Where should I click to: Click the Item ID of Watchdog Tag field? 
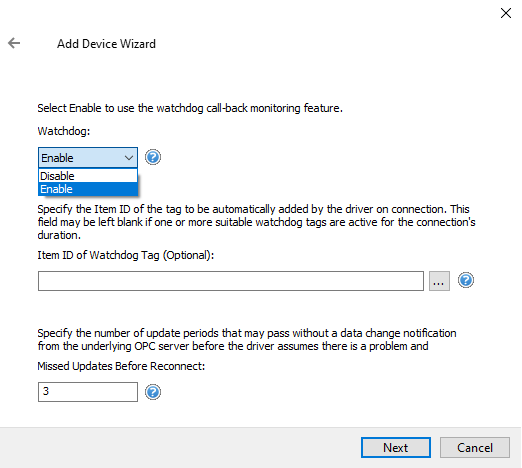(231, 281)
